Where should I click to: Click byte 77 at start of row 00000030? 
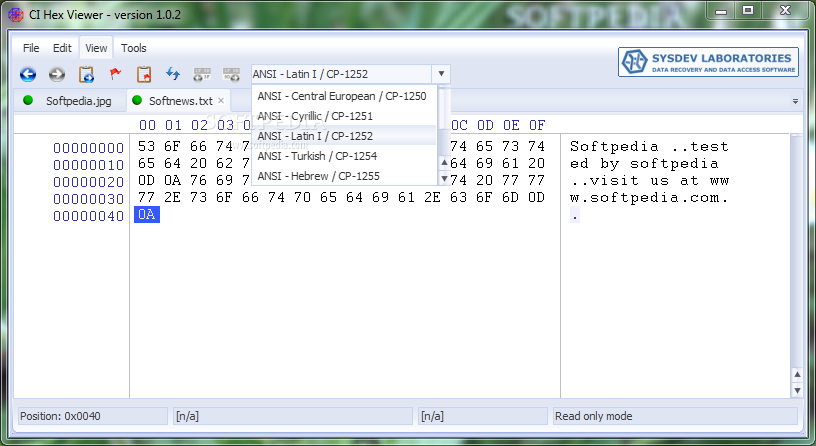click(147, 198)
